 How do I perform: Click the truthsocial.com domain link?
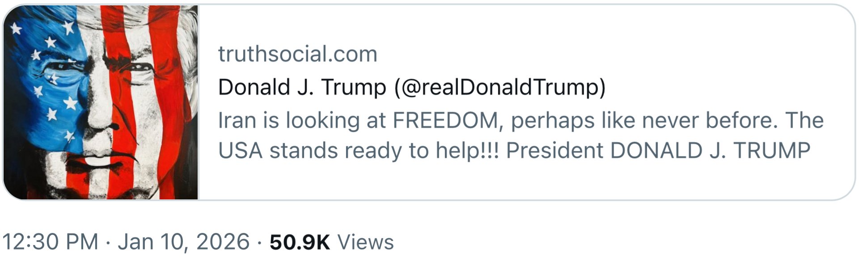pos(297,54)
